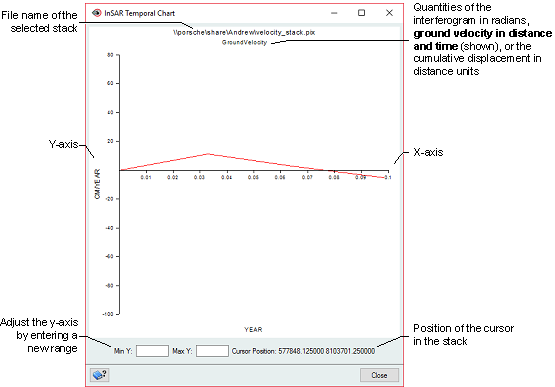Click the GroundVelocity chart title
The image size is (555, 387).
coord(244,42)
